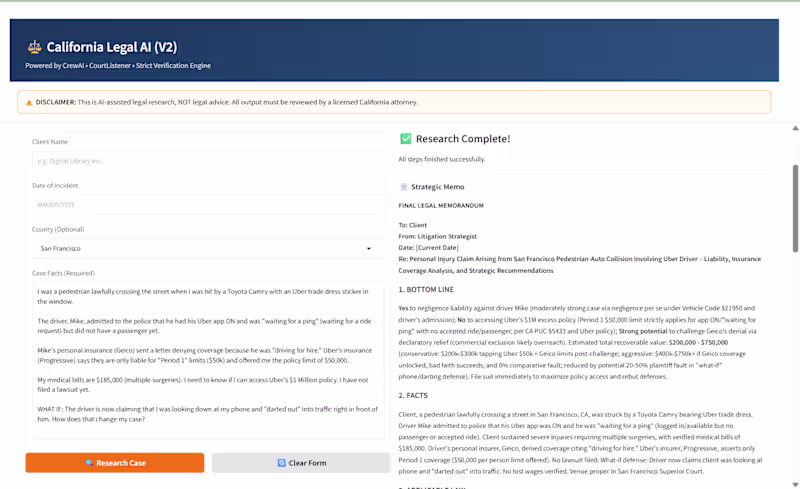Click the 'WHAT IF:' paragraph in Case Facts

pos(207,414)
